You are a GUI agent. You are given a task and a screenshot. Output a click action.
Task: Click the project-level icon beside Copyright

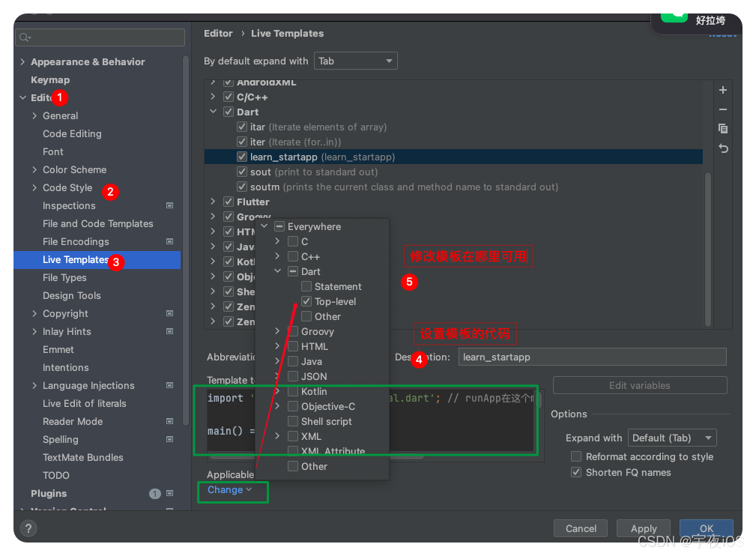click(170, 313)
